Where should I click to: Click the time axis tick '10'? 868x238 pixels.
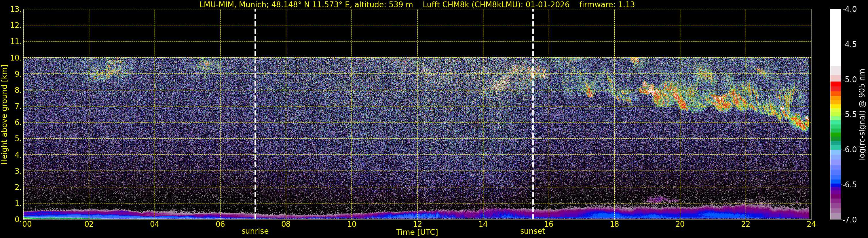tap(352, 224)
